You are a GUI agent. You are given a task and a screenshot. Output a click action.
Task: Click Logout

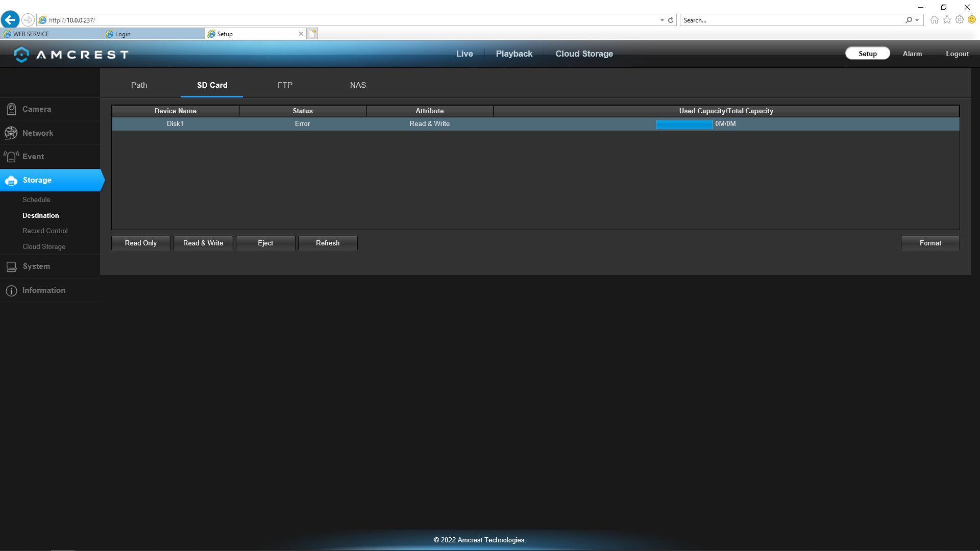coord(957,54)
